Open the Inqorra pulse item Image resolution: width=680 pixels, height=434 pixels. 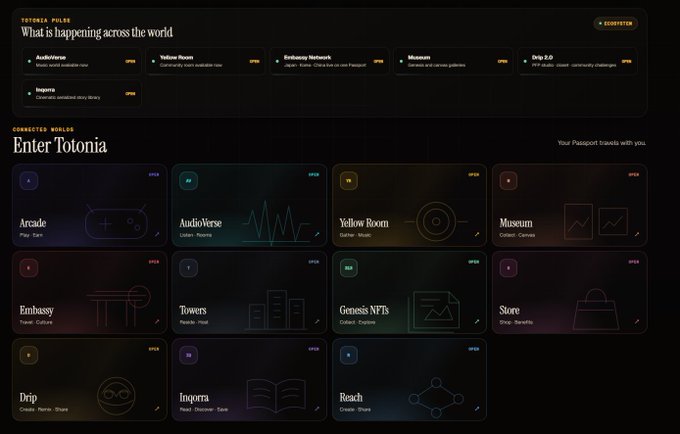(x=82, y=94)
